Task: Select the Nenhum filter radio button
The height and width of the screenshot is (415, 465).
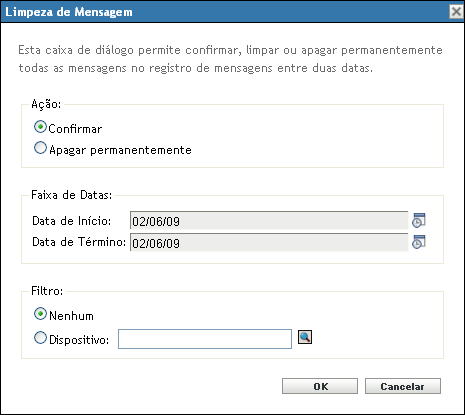Action: click(x=40, y=314)
